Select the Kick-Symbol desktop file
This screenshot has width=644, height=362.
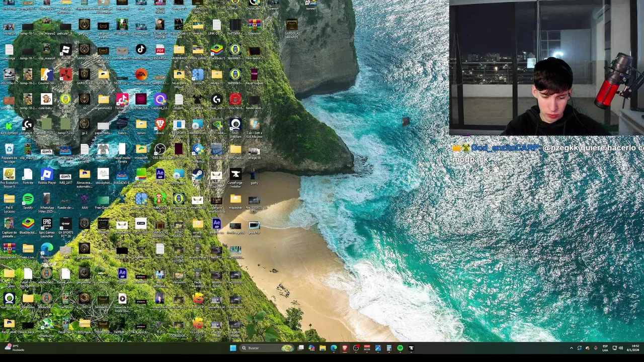tap(9, 126)
